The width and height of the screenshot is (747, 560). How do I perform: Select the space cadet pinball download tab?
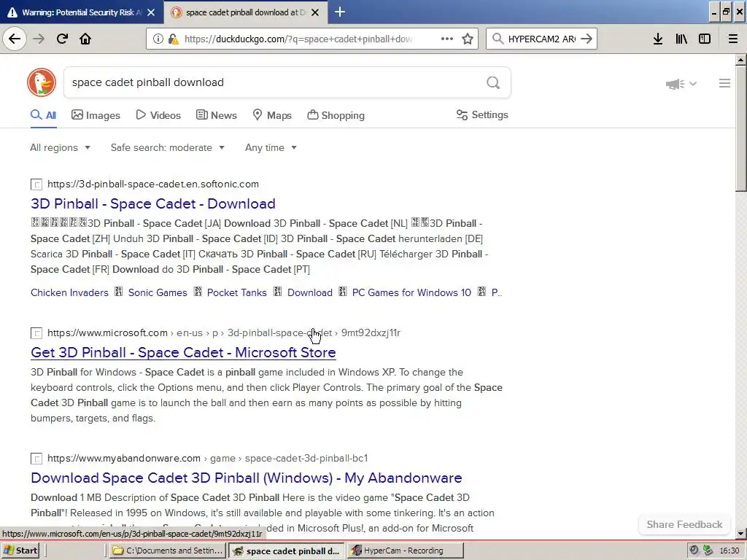click(245, 12)
